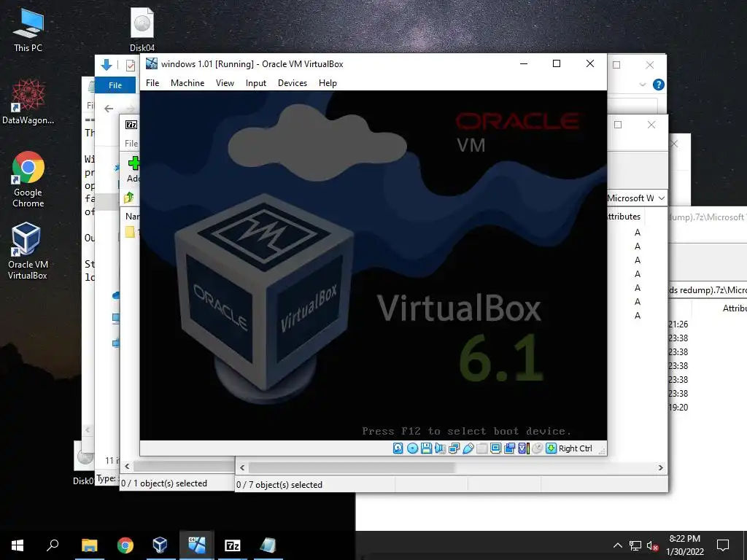
Task: Click the network icon in system tray
Action: [635, 545]
